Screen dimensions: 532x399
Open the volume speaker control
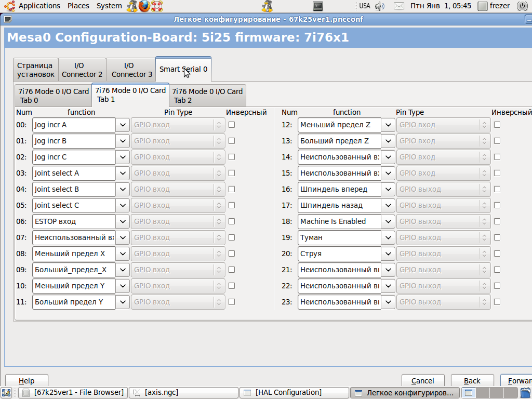click(380, 6)
